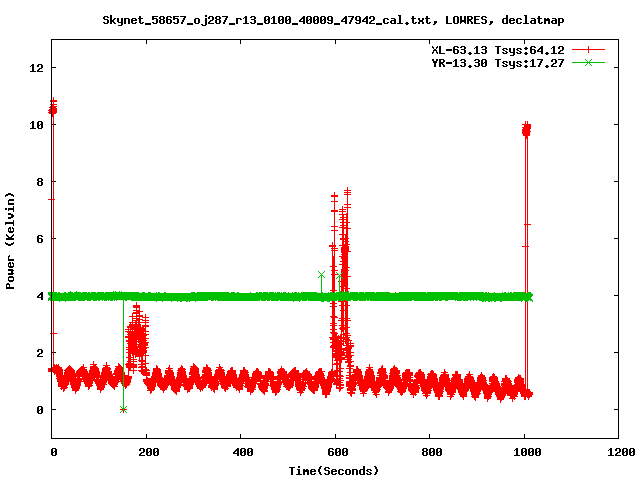Click the Power (Kelvin) y-axis label
The image size is (640, 480).
(10, 241)
